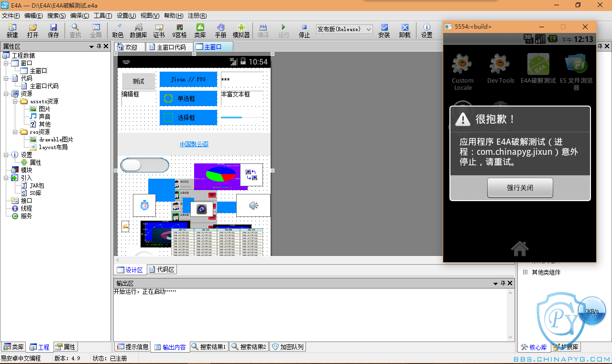Click the 编辑框 input field in designer
The image size is (612, 364).
click(139, 99)
